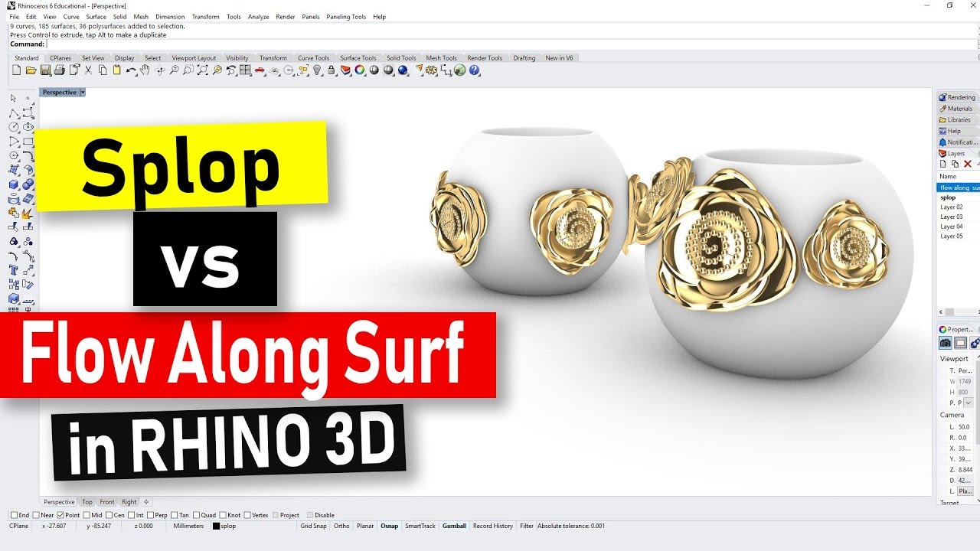Select the Circle tool in sidebar
The width and height of the screenshot is (980, 551).
[x=13, y=127]
